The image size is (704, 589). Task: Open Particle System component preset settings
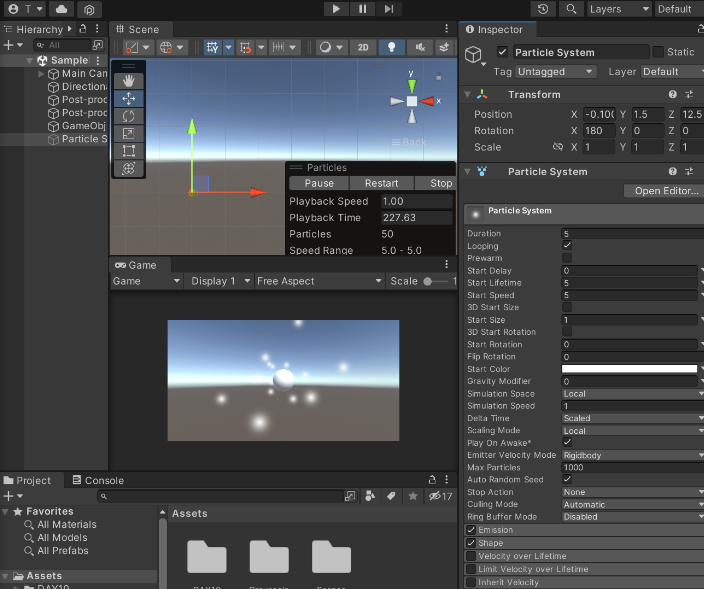click(x=689, y=171)
